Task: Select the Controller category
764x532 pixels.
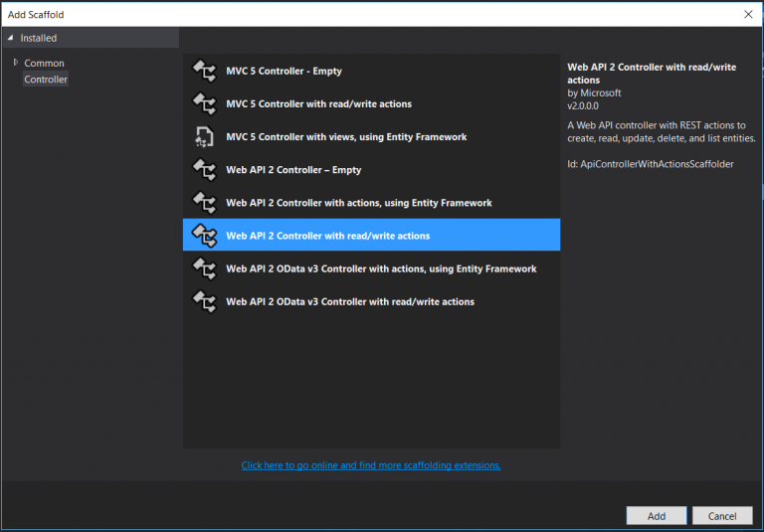Action: click(x=46, y=80)
